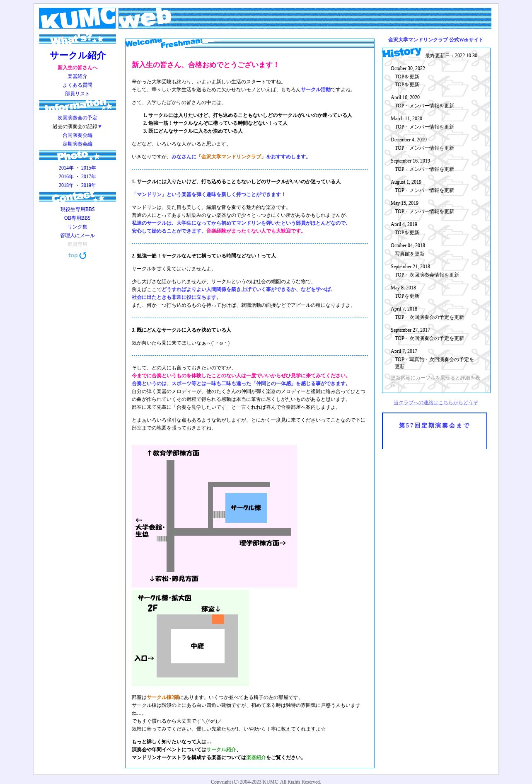The height and width of the screenshot is (784, 532).
Task: Open 2017年 photo gallery
Action: coord(88,177)
